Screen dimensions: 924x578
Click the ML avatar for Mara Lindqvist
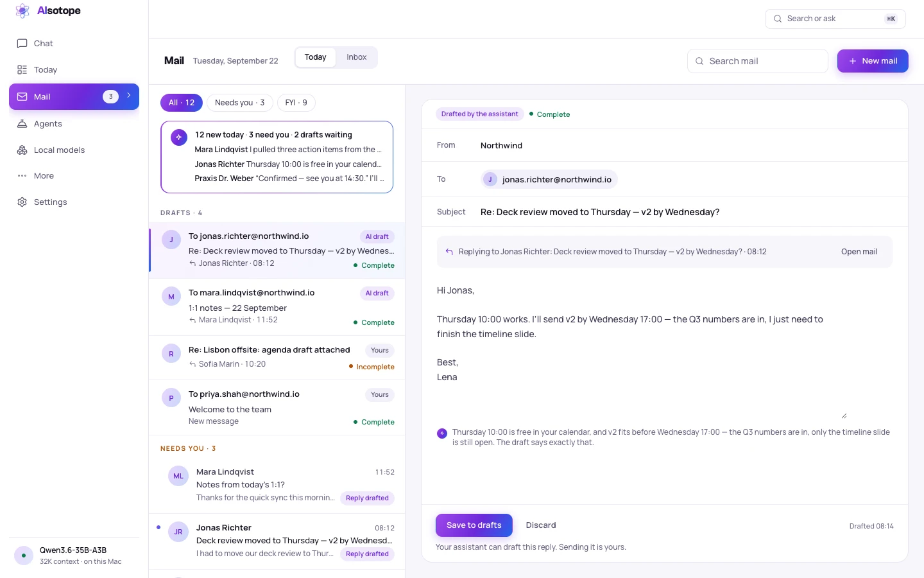pyautogui.click(x=178, y=476)
